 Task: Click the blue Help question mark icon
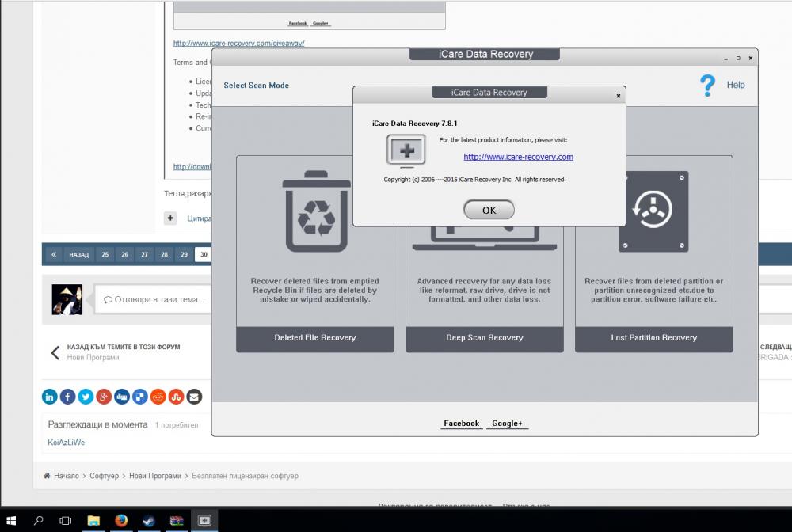pos(707,85)
